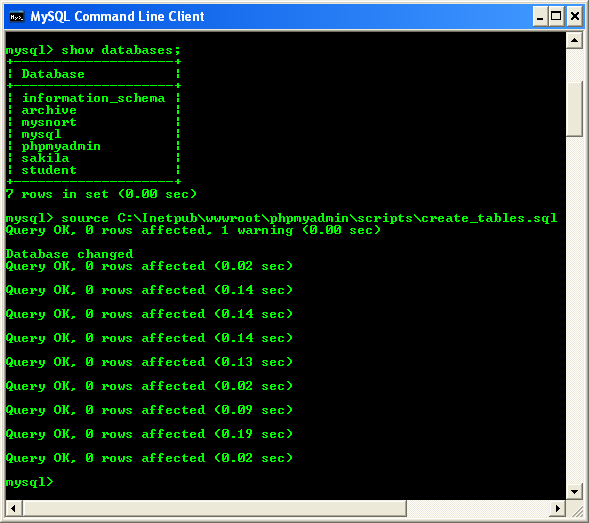
Task: Select the 'student' database row
Action: [49, 170]
